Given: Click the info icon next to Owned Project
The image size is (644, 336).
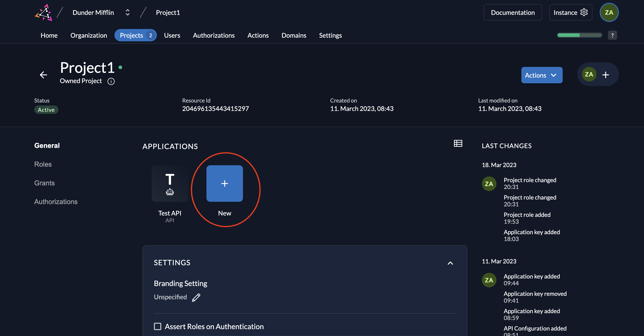Looking at the screenshot, I should (x=110, y=81).
